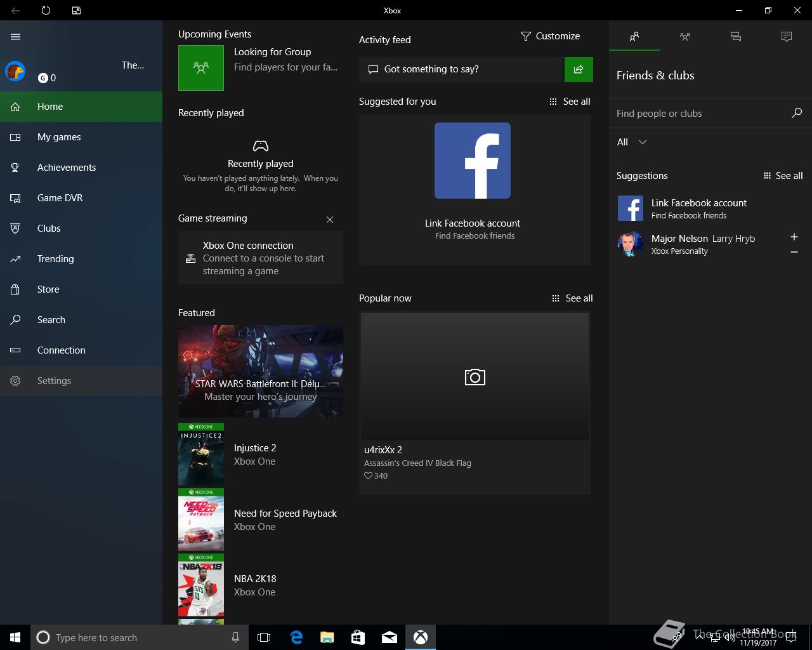
Task: Open the Looking for Group green tile
Action: click(201, 68)
